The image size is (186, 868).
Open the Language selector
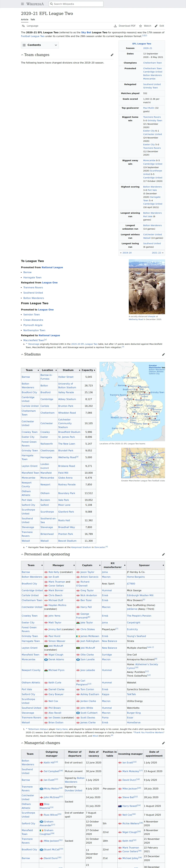tap(30, 26)
